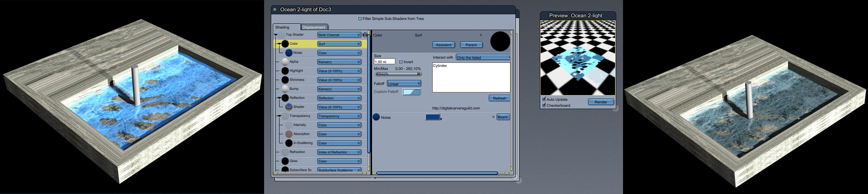Click the Custom Falloff curve swatch

(x=411, y=92)
